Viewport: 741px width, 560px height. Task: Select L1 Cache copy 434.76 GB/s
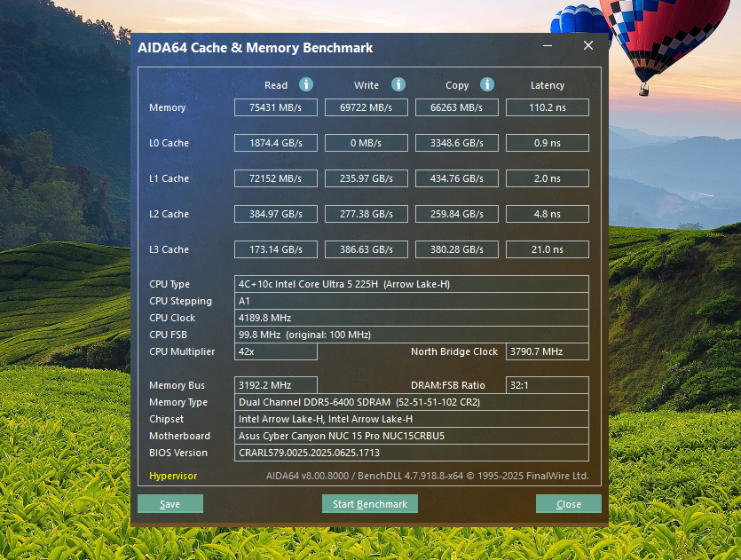(456, 178)
